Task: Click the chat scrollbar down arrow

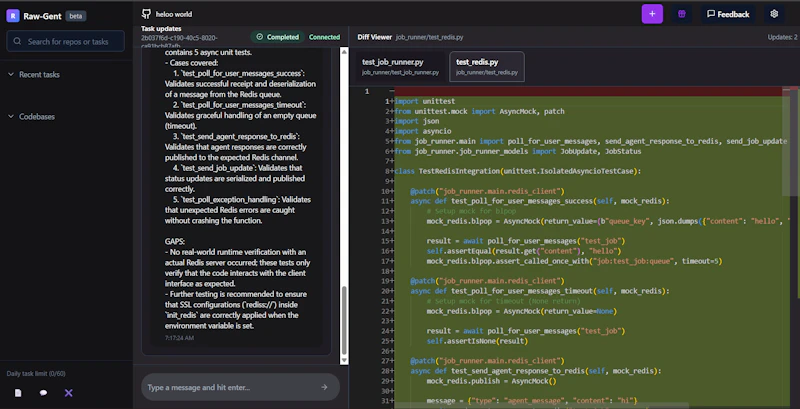Action: coord(344,360)
